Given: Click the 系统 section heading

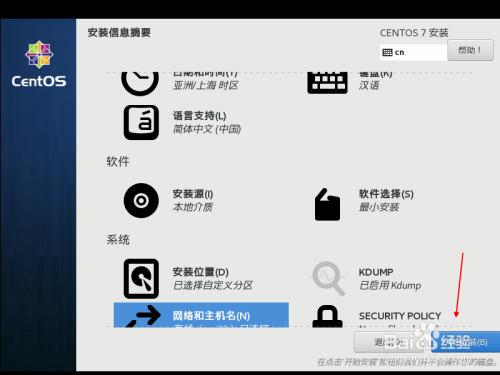Looking at the screenshot, I should (x=118, y=240).
